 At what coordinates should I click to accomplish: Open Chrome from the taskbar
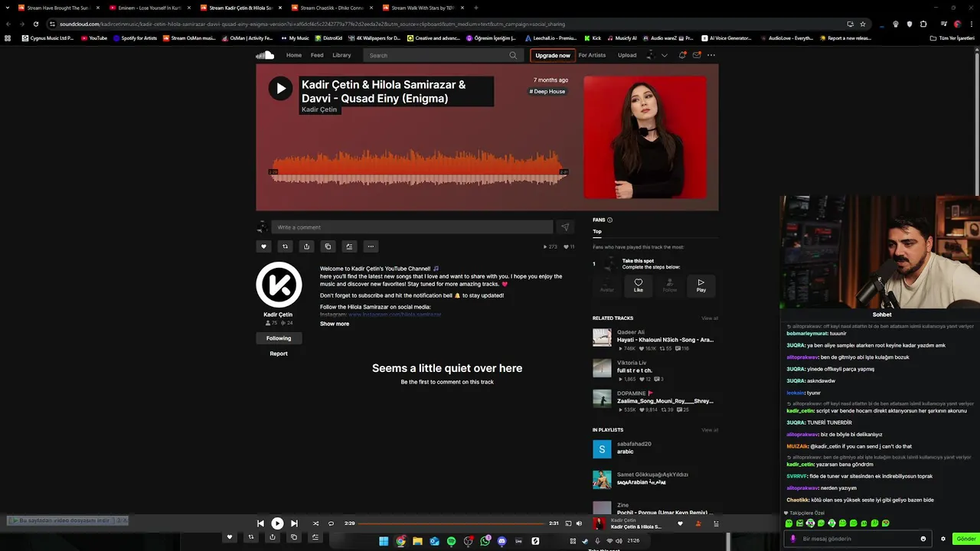coord(400,541)
